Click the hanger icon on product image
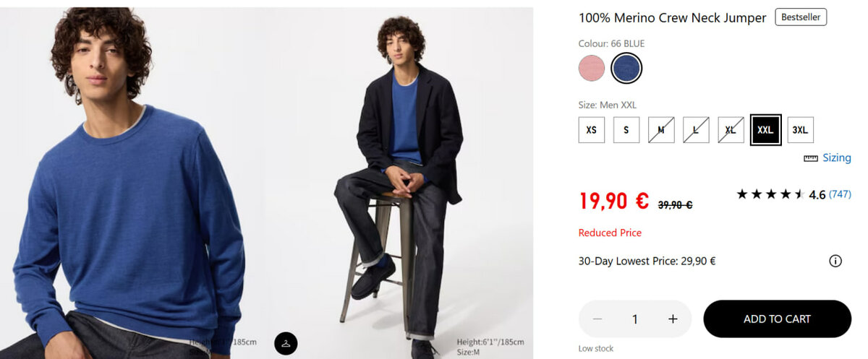 pyautogui.click(x=286, y=343)
